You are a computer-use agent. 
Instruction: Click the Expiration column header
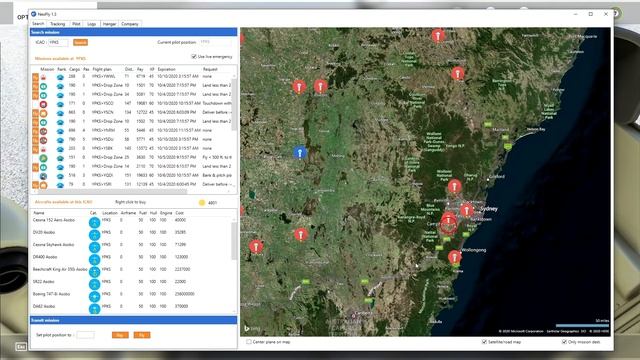(167, 69)
